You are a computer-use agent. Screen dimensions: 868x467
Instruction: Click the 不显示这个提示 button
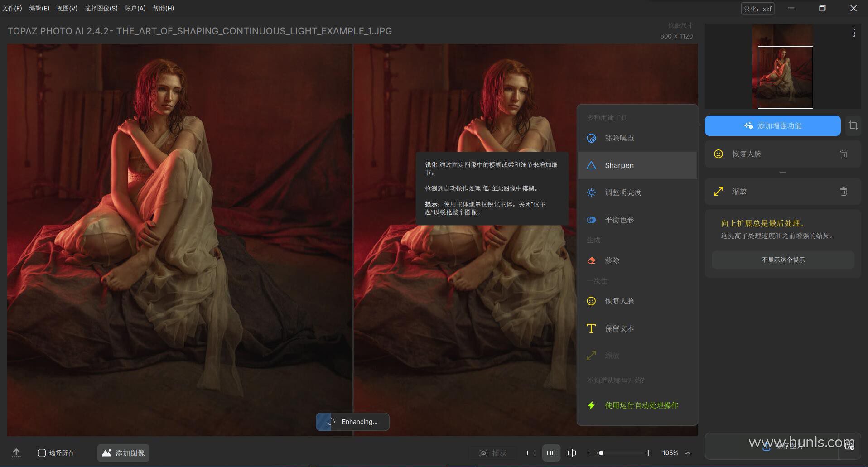(783, 260)
